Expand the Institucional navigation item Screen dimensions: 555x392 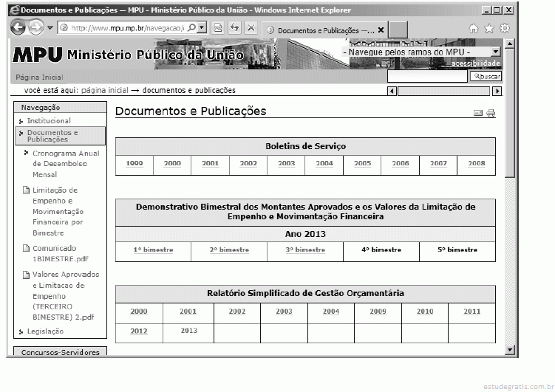(x=49, y=120)
